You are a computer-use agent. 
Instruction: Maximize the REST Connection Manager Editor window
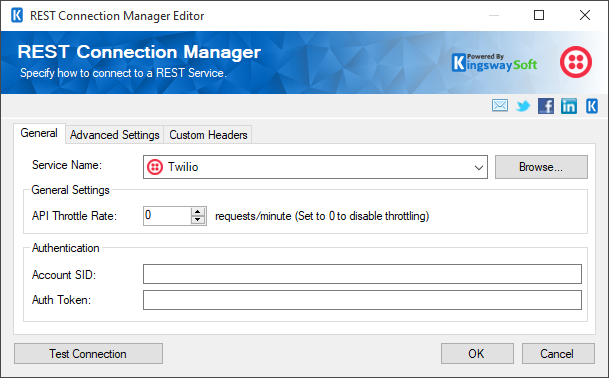click(539, 15)
